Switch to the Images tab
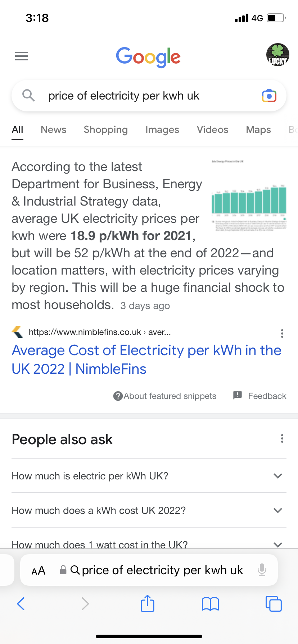 point(162,130)
